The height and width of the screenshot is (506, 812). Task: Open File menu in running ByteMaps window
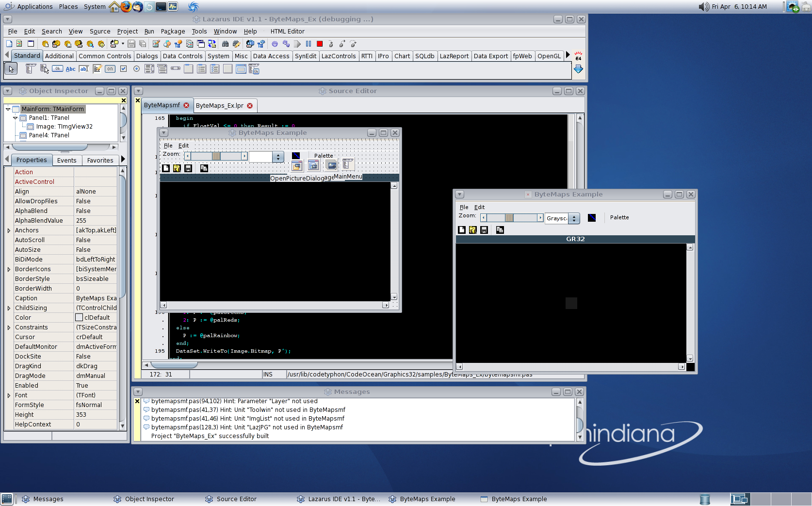coord(464,207)
